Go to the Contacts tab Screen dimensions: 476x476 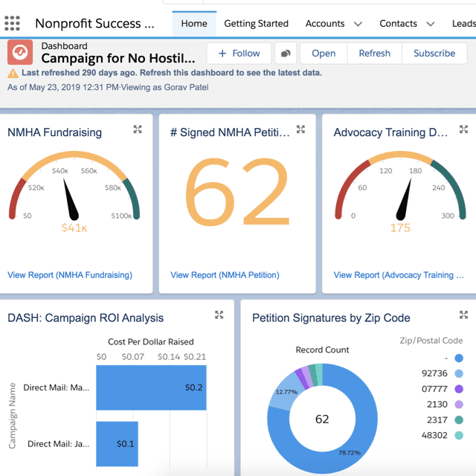point(399,24)
